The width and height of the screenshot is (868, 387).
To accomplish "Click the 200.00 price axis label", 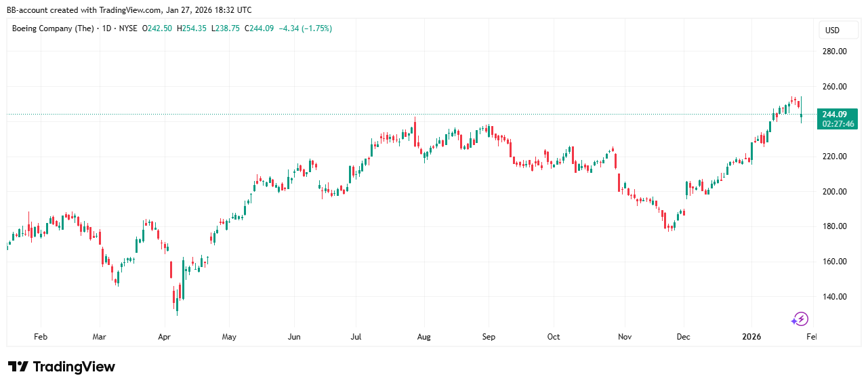I will [833, 192].
